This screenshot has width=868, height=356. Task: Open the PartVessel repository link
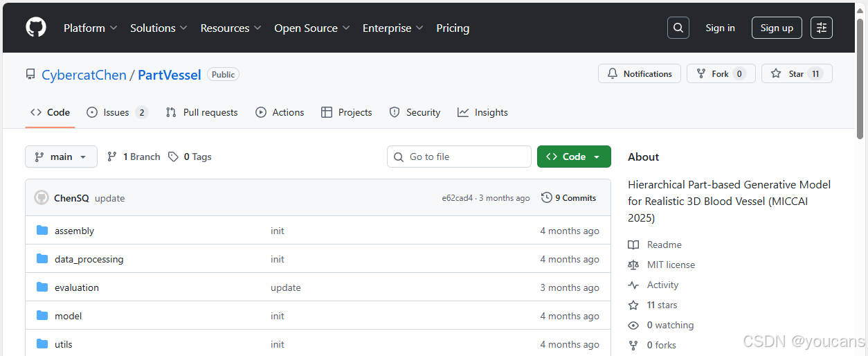pyautogui.click(x=170, y=75)
